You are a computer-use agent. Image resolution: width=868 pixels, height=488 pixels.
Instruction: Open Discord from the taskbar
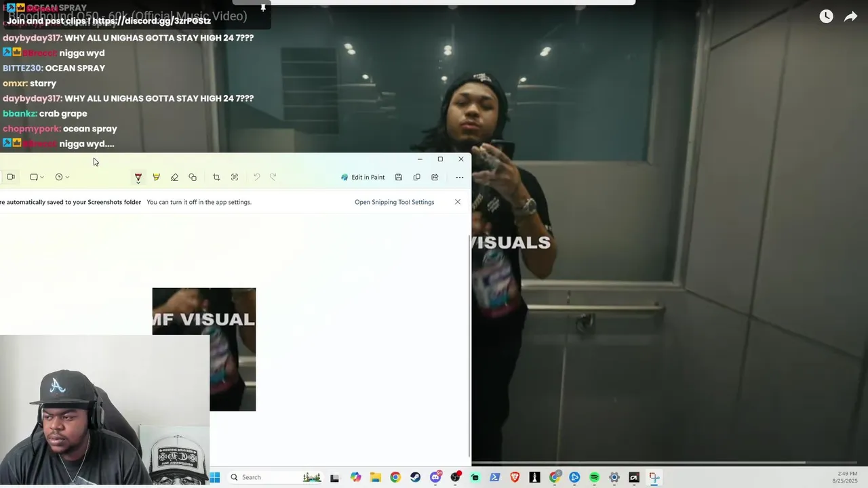435,477
